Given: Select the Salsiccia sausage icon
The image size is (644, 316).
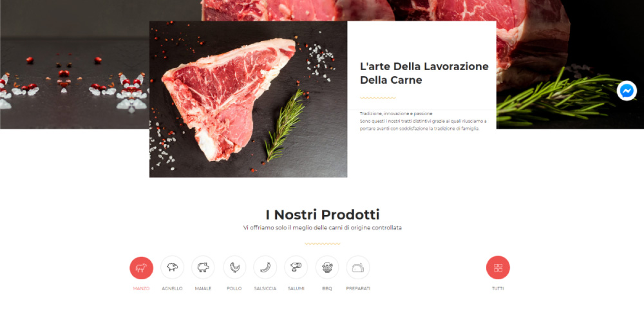Looking at the screenshot, I should pyautogui.click(x=265, y=267).
